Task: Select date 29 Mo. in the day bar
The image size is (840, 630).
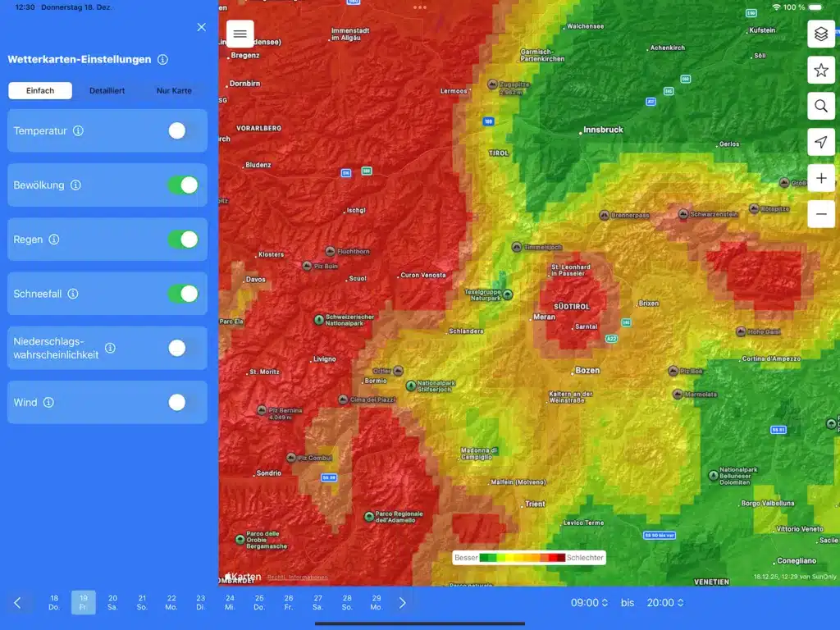Action: [x=377, y=603]
